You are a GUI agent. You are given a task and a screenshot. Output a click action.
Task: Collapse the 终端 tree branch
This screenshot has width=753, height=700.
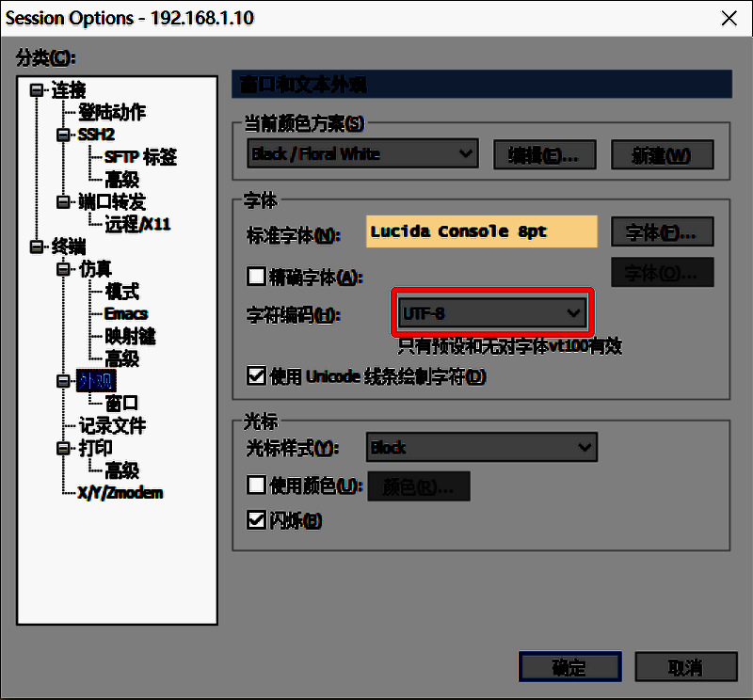pos(39,247)
